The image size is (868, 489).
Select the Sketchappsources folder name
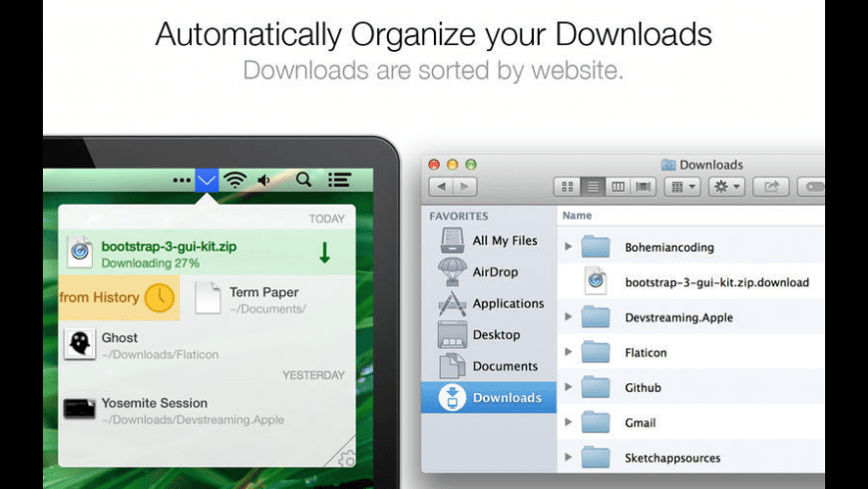(672, 458)
